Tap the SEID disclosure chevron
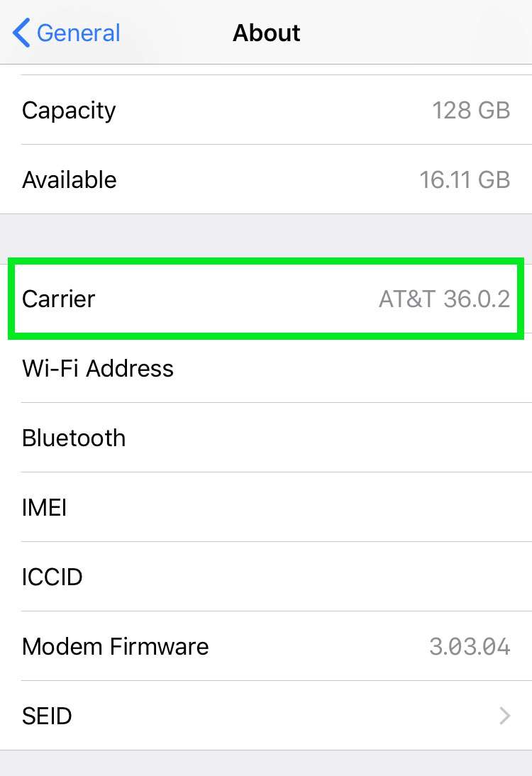The height and width of the screenshot is (776, 532). pos(505,716)
